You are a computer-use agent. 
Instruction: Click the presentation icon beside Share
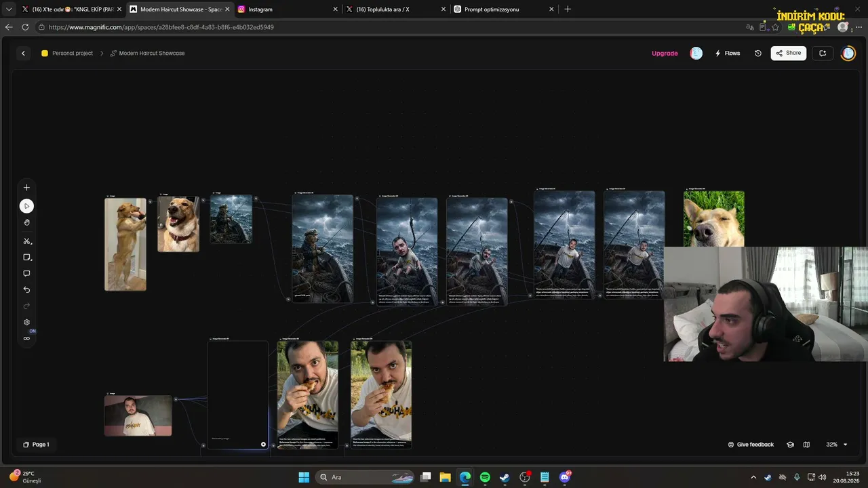tap(823, 53)
